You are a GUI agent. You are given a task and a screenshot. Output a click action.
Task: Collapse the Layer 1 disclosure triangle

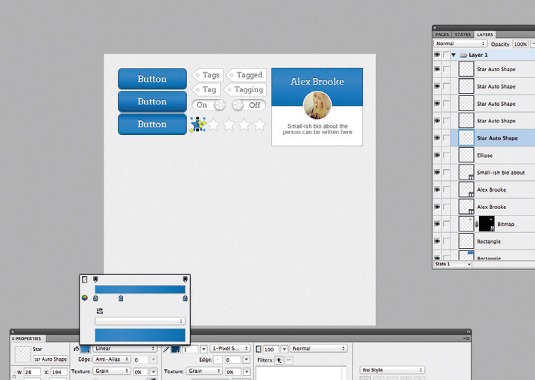tap(453, 55)
